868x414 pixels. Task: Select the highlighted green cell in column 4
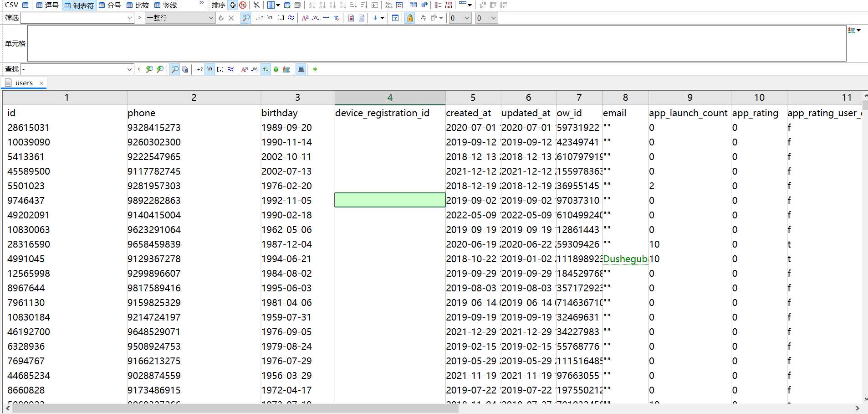390,200
